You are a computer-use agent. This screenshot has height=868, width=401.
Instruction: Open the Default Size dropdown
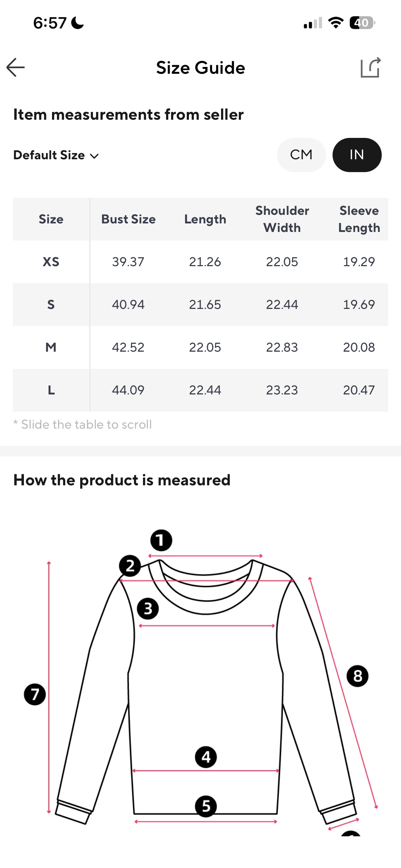tap(49, 155)
